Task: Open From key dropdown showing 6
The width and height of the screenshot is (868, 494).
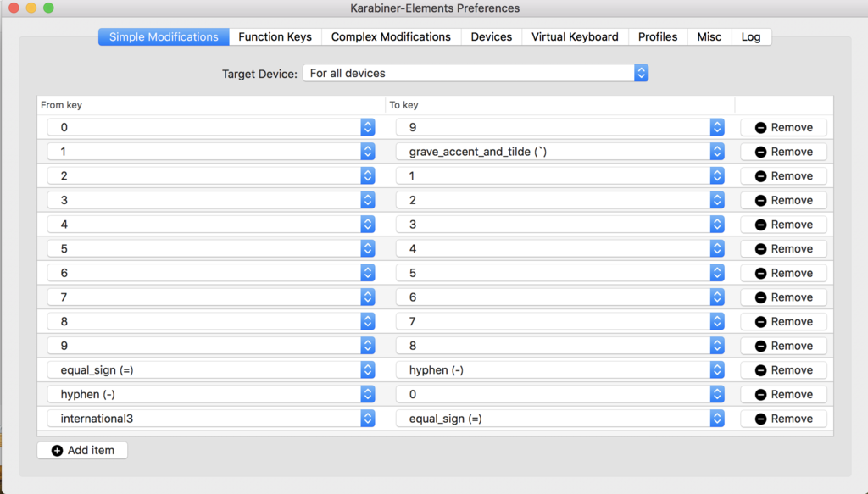Action: [211, 274]
